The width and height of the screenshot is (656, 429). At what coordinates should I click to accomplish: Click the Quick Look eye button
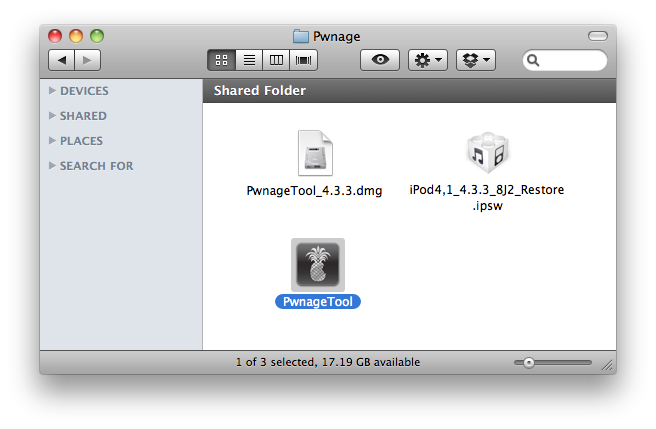(380, 61)
